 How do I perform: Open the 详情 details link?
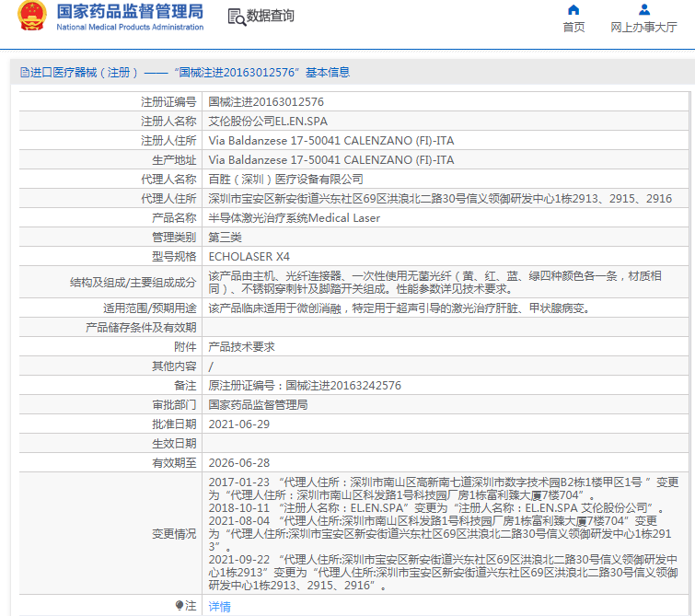pos(220,606)
